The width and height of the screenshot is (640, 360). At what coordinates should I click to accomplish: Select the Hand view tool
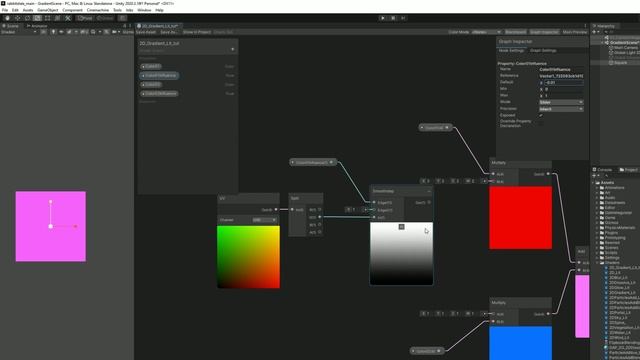point(7,18)
